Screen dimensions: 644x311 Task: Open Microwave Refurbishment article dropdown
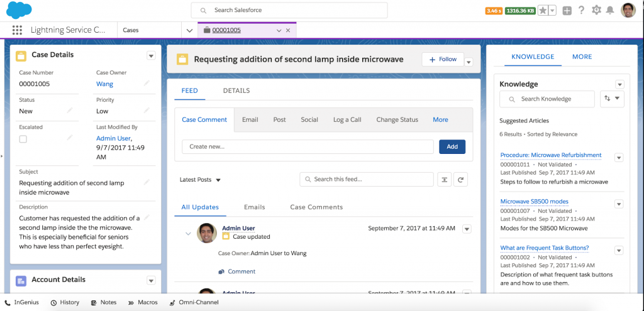[x=619, y=158]
